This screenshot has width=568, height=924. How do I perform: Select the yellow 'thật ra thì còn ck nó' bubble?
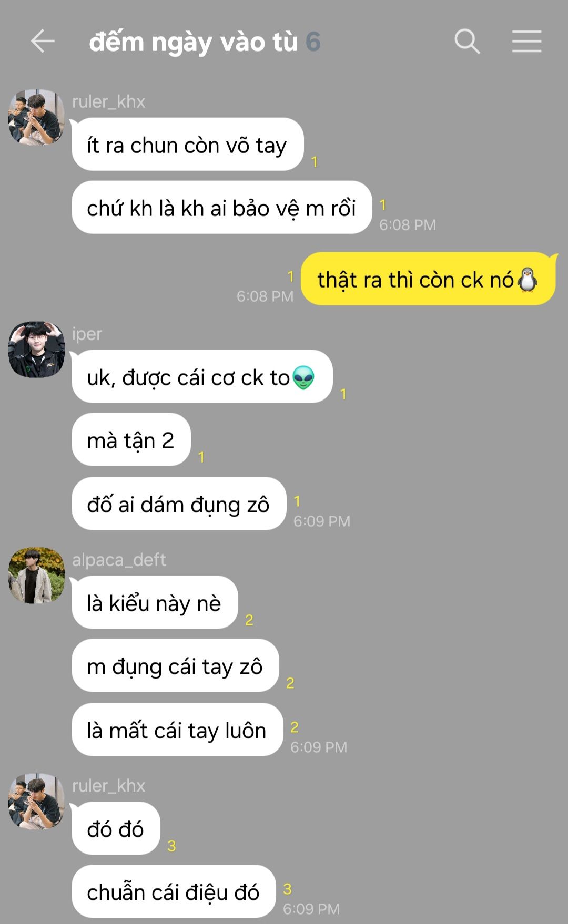(x=428, y=279)
